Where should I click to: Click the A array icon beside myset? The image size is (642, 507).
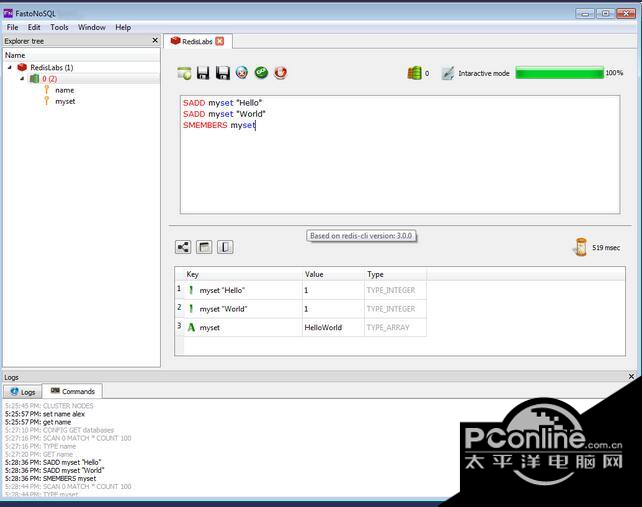pos(191,327)
